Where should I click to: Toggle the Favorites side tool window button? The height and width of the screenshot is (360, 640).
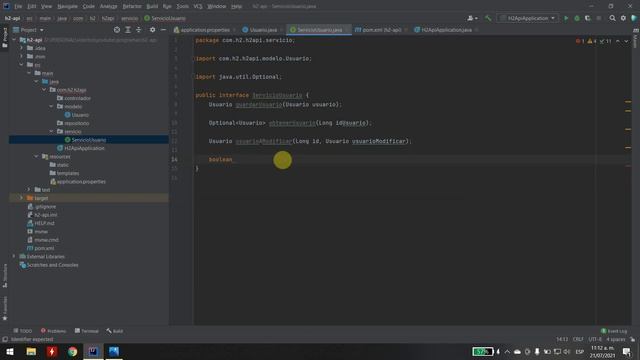click(x=4, y=309)
